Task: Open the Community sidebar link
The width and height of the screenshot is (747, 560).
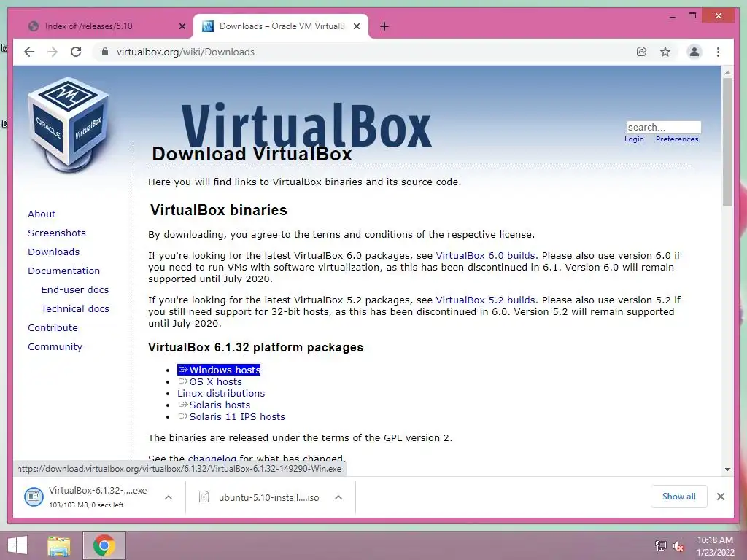Action: pyautogui.click(x=55, y=347)
